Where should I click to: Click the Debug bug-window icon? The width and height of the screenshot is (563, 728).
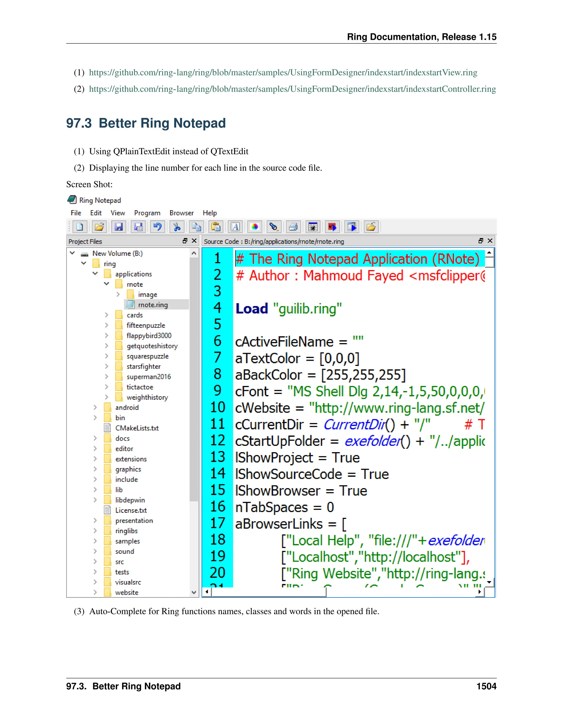[313, 227]
